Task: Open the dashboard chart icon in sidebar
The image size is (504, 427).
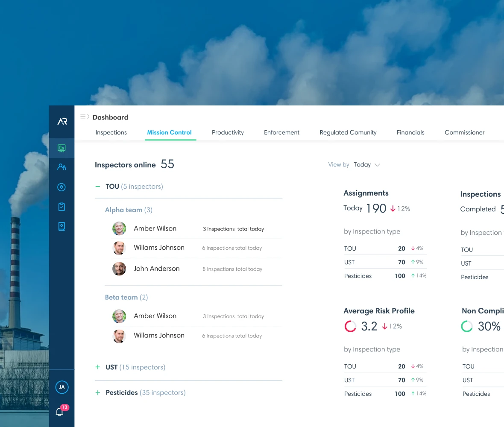Action: 62,148
